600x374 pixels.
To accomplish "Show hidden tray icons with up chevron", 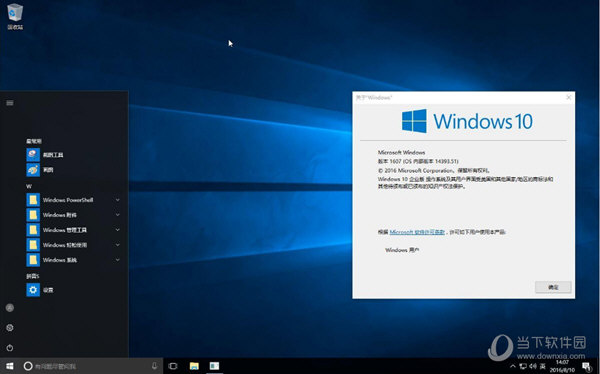I will [x=513, y=366].
